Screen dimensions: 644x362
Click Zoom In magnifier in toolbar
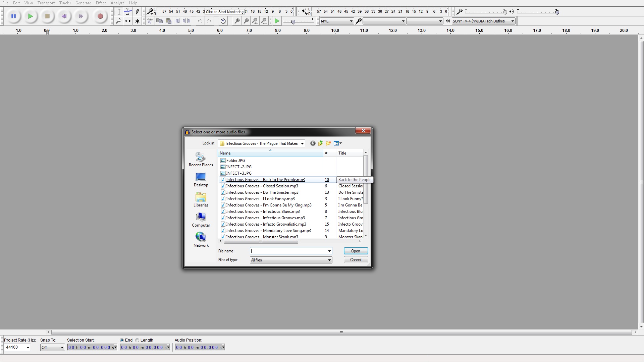237,21
